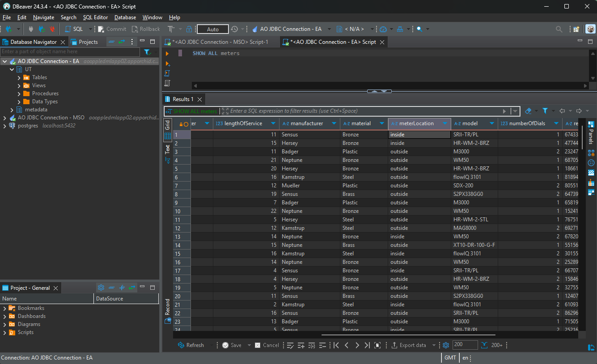Switch results to Text view
Image resolution: width=597 pixels, height=364 pixels.
(x=168, y=149)
